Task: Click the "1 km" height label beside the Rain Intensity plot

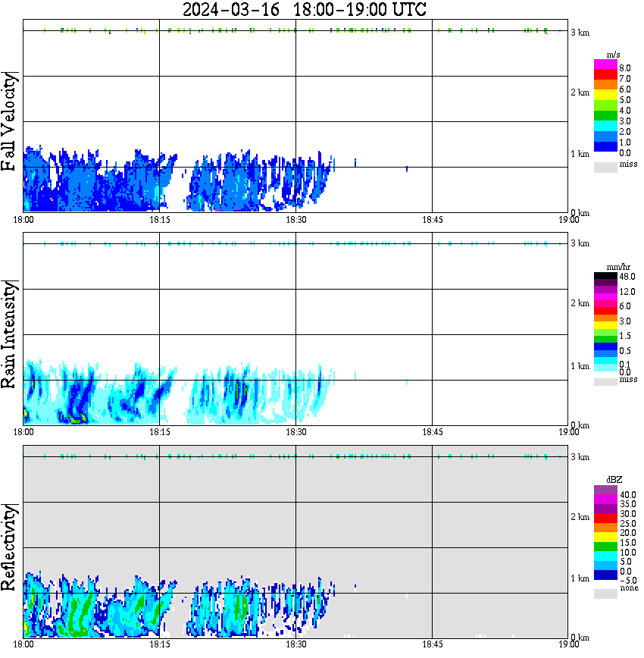Action: click(x=580, y=366)
